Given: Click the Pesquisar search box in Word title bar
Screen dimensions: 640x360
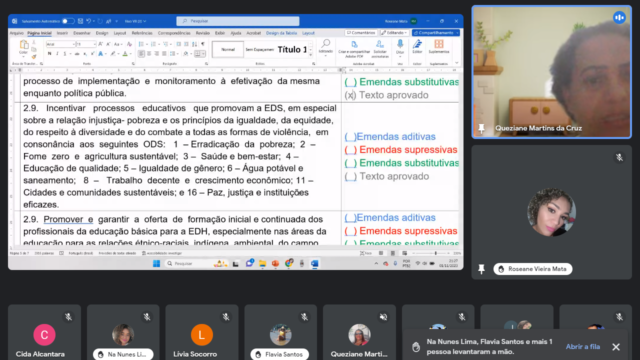Looking at the screenshot, I should click(238, 21).
